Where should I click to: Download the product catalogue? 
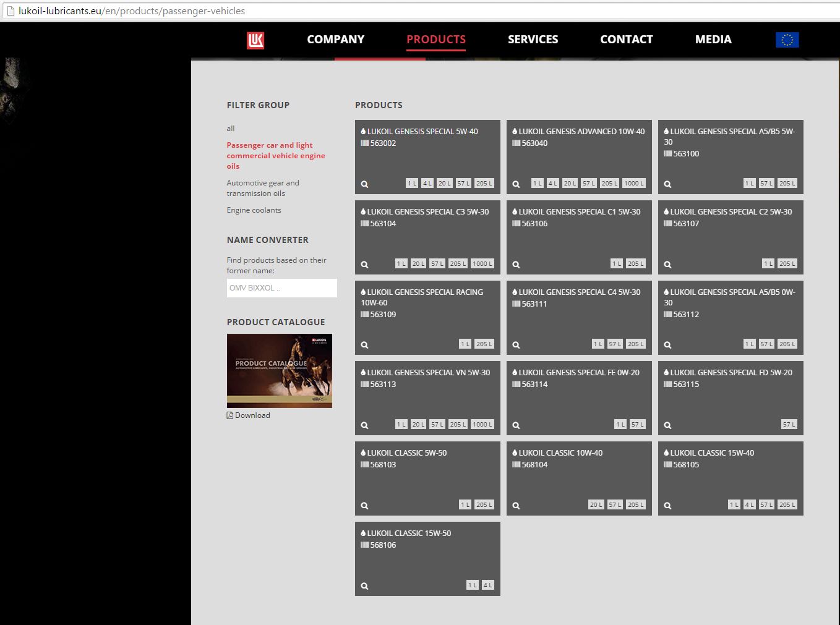(252, 415)
